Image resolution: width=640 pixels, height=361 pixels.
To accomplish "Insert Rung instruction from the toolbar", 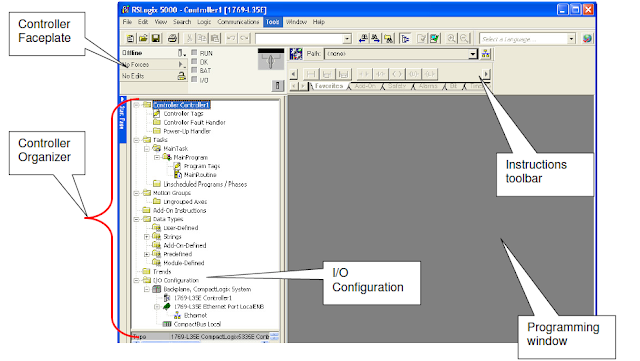I will pyautogui.click(x=311, y=74).
